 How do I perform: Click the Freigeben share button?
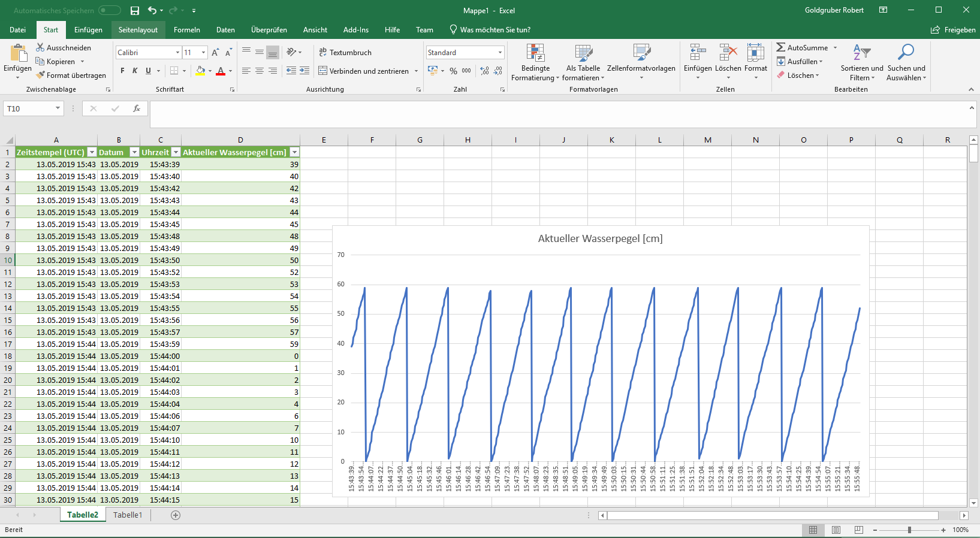[953, 30]
